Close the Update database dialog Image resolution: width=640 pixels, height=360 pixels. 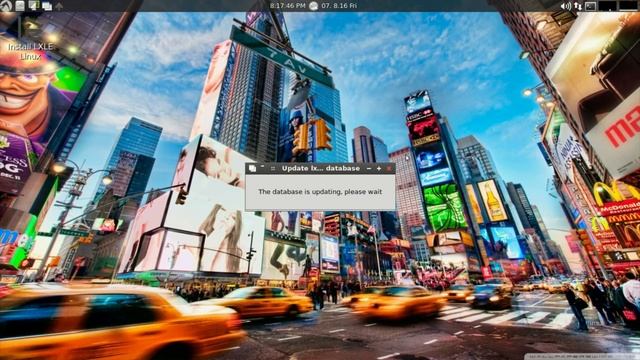(389, 168)
